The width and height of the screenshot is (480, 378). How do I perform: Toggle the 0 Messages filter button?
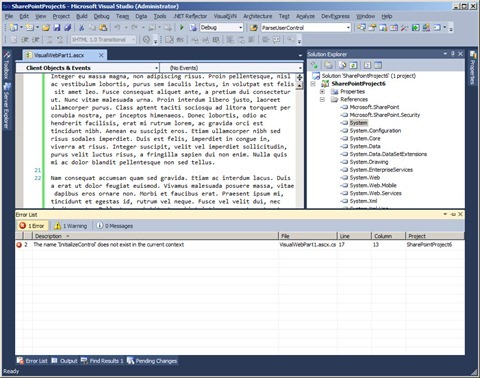(x=115, y=226)
